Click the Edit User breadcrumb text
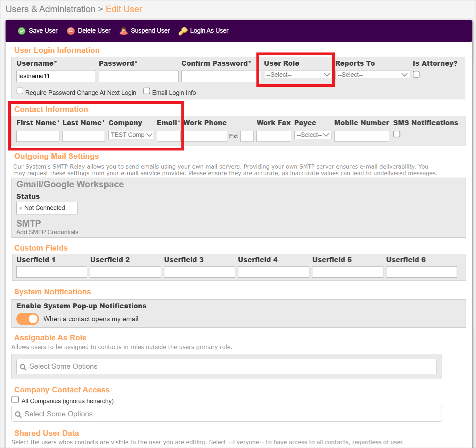Image resolution: width=476 pixels, height=448 pixels. (124, 9)
